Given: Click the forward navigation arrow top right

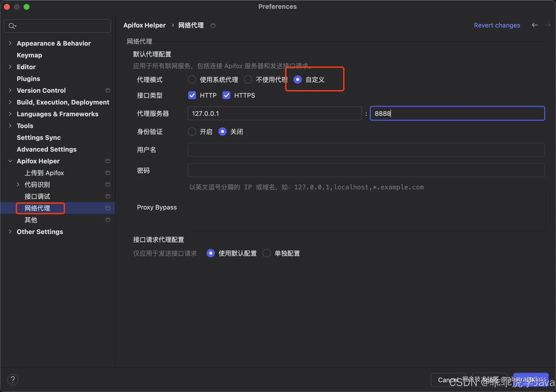Looking at the screenshot, I should click(x=548, y=25).
